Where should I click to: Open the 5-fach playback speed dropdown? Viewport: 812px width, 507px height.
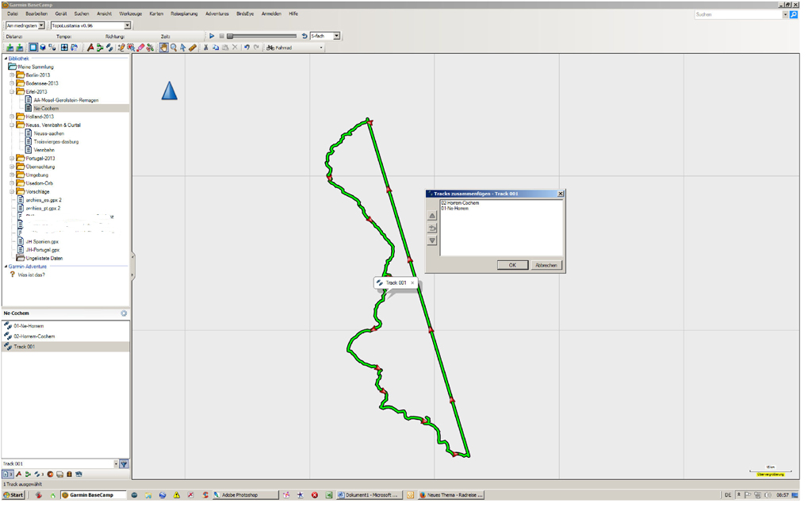point(336,36)
